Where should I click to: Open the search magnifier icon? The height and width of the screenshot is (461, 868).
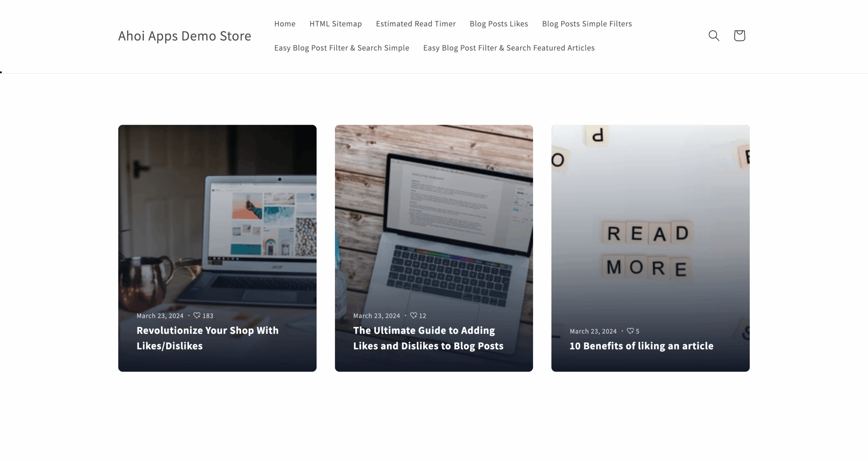click(714, 36)
